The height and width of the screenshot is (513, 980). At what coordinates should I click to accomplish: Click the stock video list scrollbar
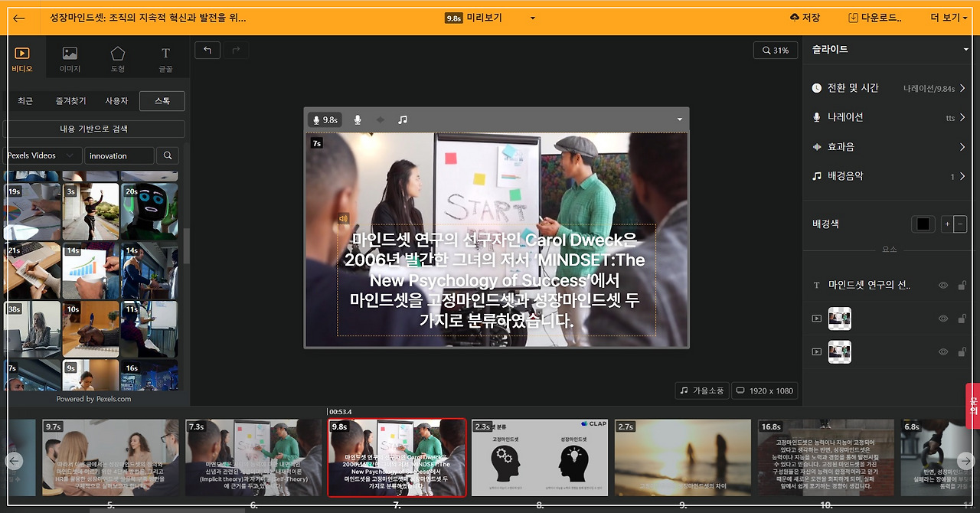coord(186,245)
